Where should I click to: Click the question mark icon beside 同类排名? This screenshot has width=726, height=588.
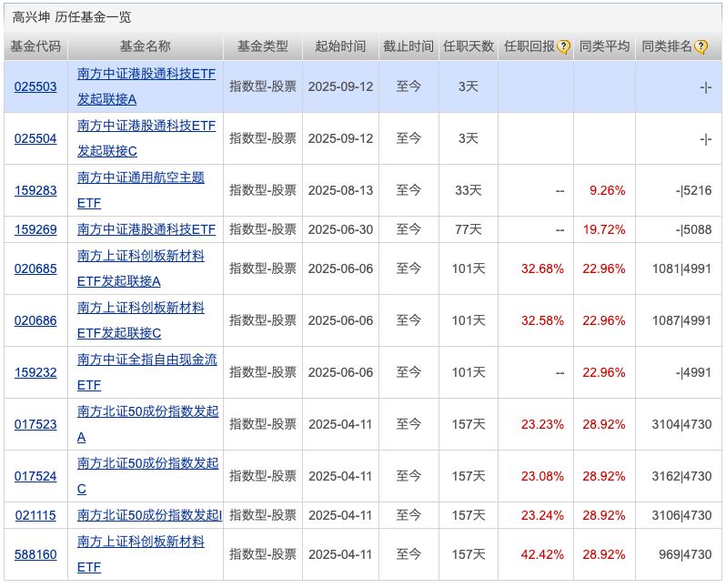(701, 46)
